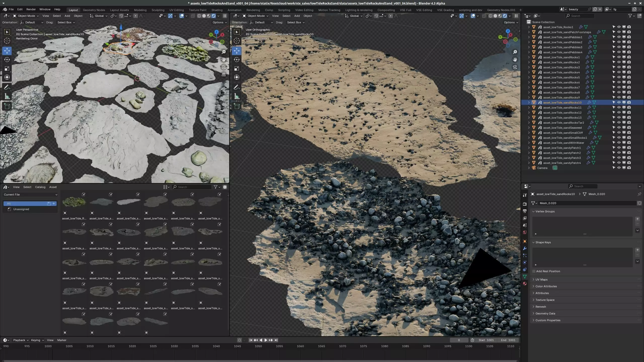This screenshot has width=644, height=362.
Task: Select the green mossy rocks asset thumbnail
Action: (x=74, y=202)
